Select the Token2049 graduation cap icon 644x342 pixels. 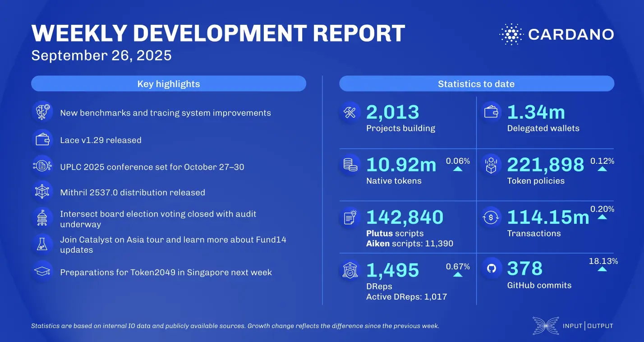pyautogui.click(x=42, y=271)
